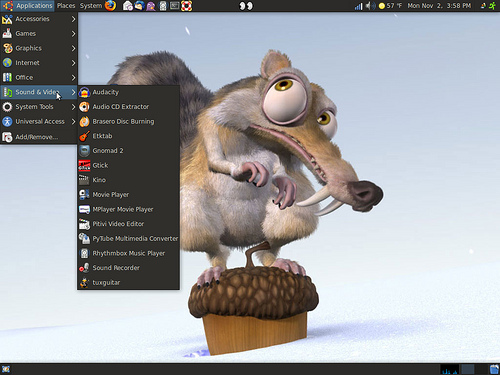The image size is (500, 375).
Task: Click the Internet submenu arrow
Action: click(73, 63)
